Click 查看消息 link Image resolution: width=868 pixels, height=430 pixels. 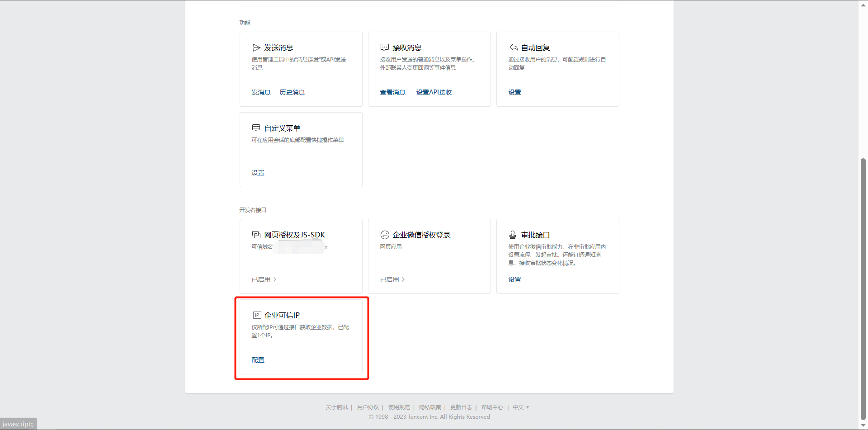[392, 92]
